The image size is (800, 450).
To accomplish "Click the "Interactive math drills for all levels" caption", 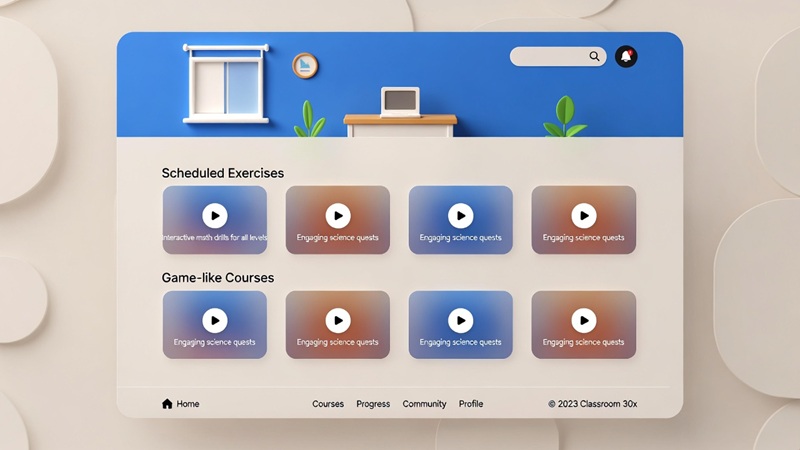I will (215, 238).
